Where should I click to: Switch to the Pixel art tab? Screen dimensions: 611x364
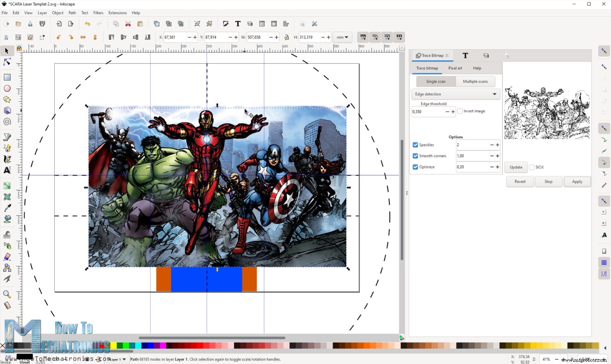tap(455, 68)
